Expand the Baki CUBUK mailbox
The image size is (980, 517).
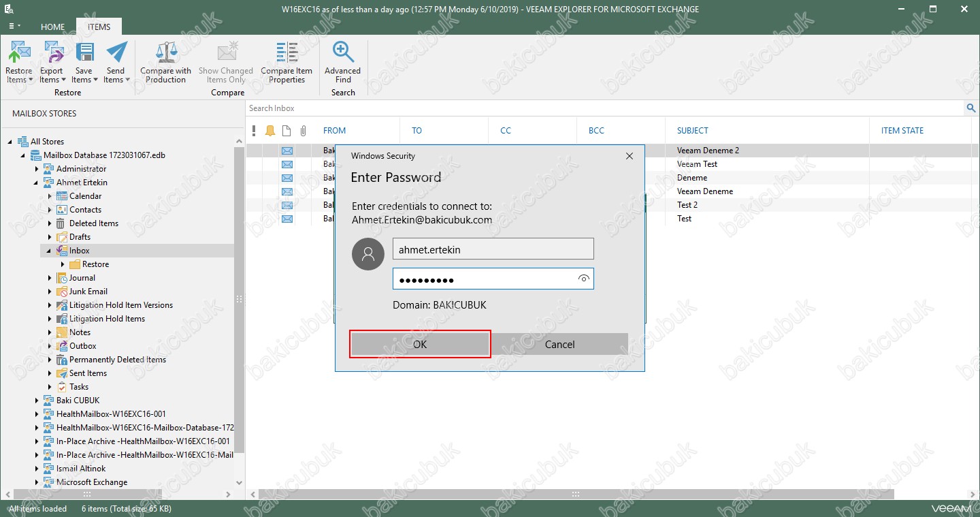point(36,401)
